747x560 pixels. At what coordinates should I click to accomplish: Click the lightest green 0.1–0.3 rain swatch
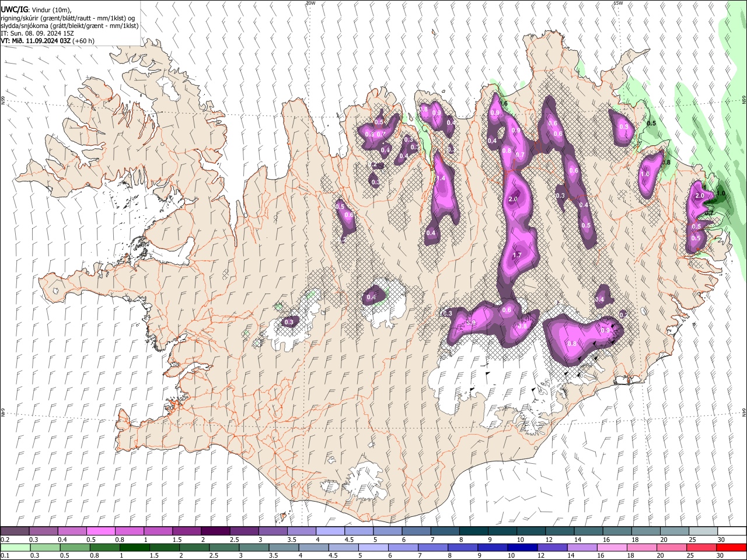[x=15, y=547]
